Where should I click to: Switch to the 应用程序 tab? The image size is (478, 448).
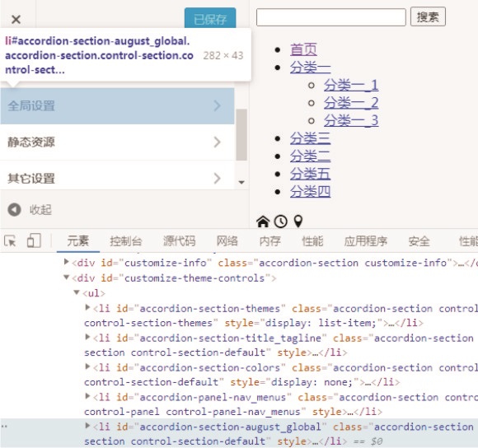[x=366, y=241]
